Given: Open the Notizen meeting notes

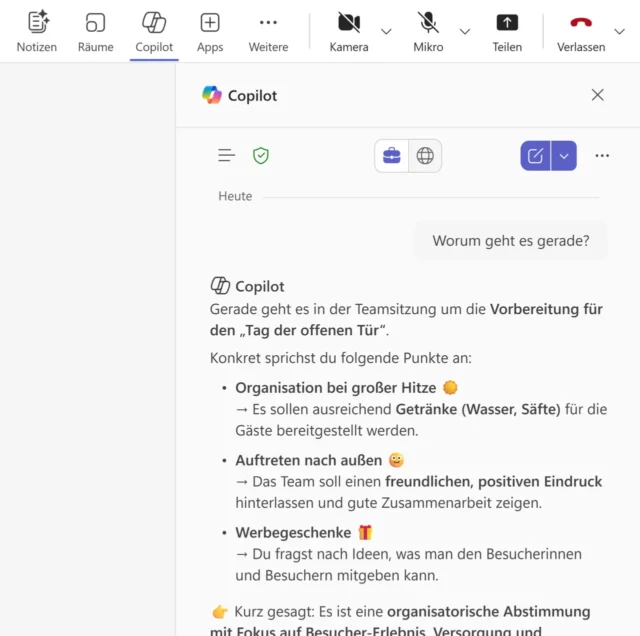Looking at the screenshot, I should pyautogui.click(x=37, y=32).
